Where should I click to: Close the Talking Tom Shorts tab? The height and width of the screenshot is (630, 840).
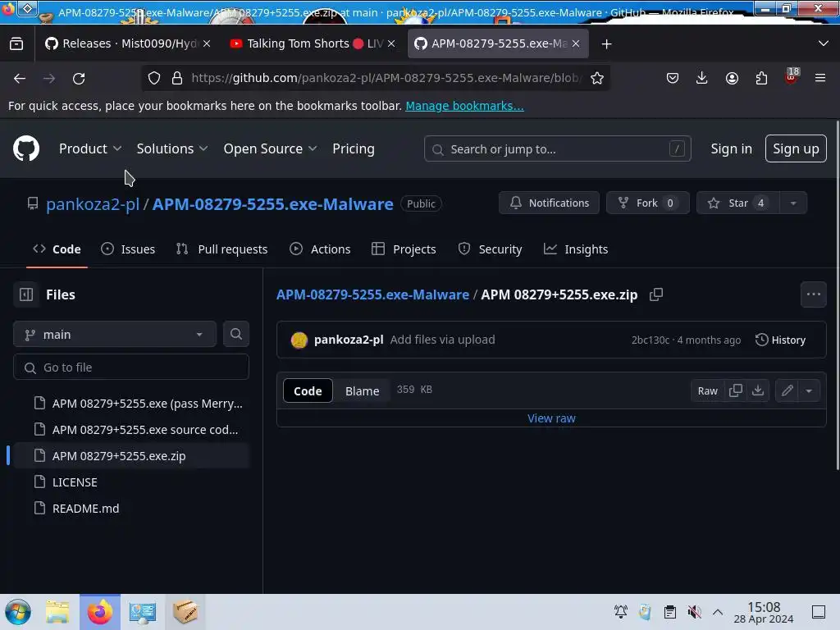(x=391, y=44)
